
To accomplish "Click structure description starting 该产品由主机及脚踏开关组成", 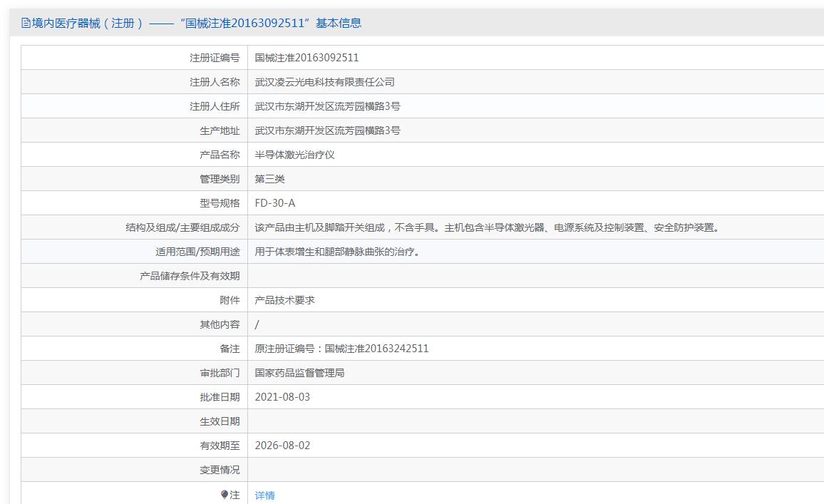I will (487, 227).
